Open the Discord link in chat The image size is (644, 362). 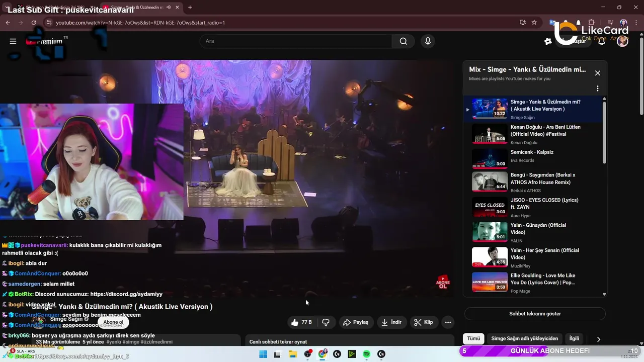[x=126, y=294]
